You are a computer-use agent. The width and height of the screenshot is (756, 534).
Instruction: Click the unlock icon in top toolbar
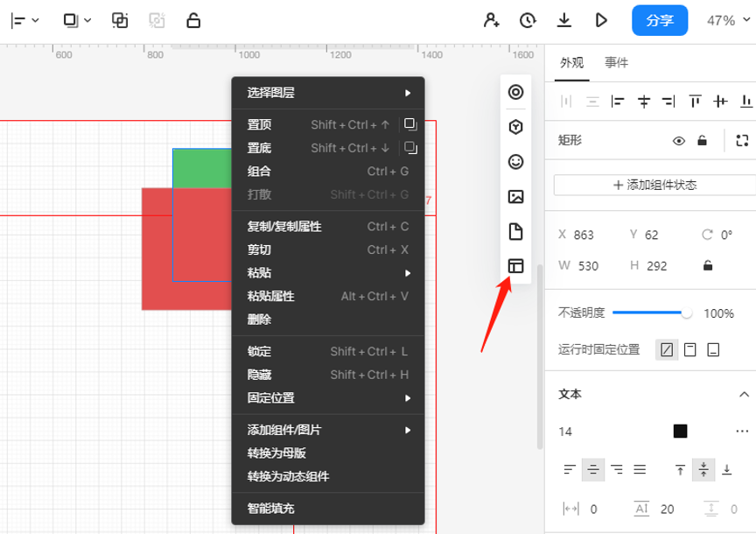pos(193,20)
